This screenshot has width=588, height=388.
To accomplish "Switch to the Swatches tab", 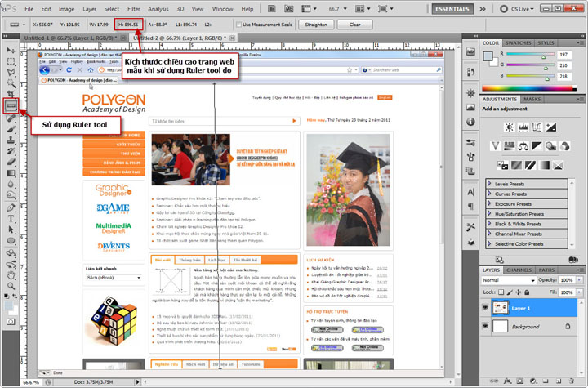I will tap(517, 42).
